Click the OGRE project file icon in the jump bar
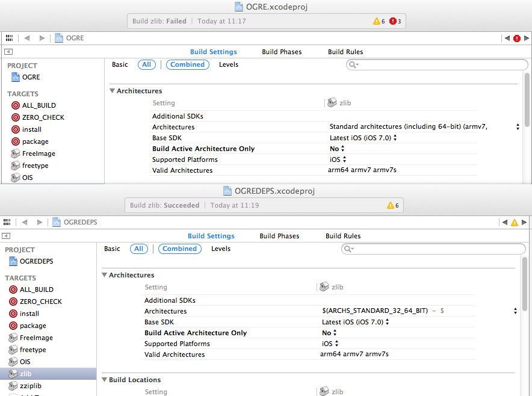This screenshot has height=396, width=532. coord(59,38)
